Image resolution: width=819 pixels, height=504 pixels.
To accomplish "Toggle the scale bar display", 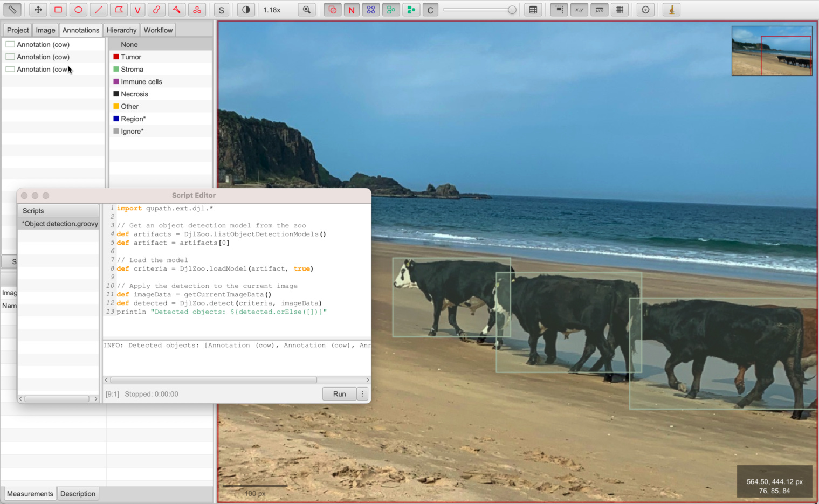I will tap(599, 10).
